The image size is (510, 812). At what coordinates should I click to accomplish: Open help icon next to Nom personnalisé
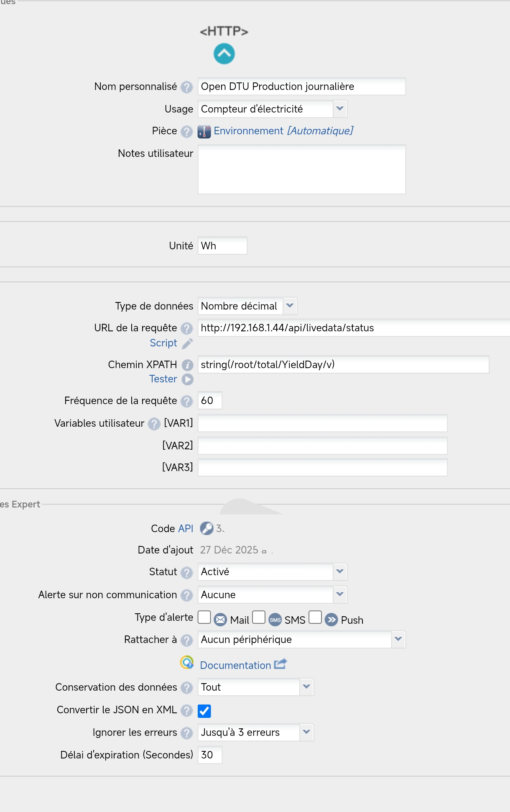(x=186, y=87)
